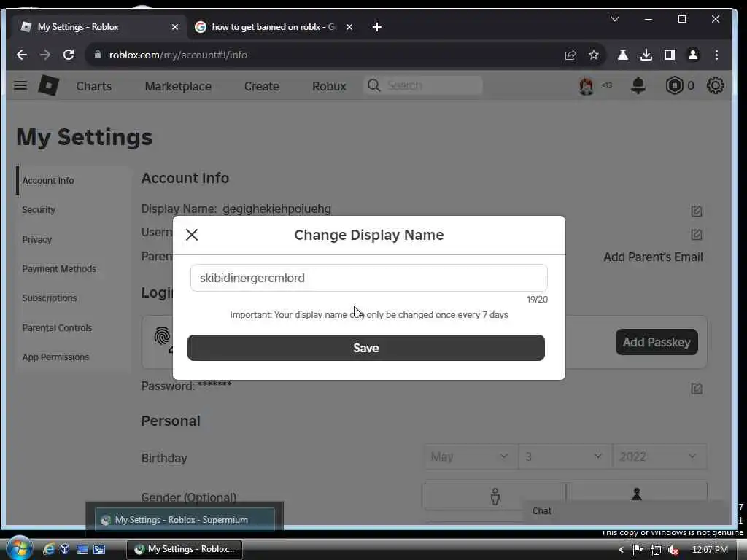Edit username pencil icon
747x560 pixels.
(x=696, y=234)
